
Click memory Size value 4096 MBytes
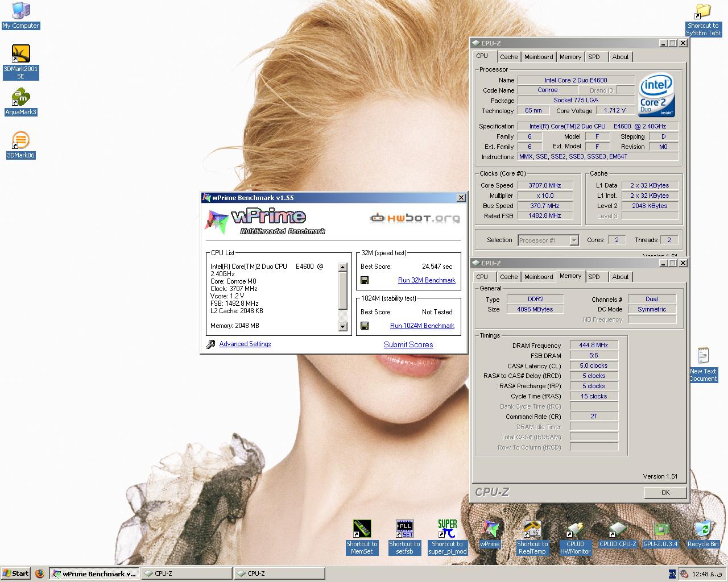click(x=535, y=309)
